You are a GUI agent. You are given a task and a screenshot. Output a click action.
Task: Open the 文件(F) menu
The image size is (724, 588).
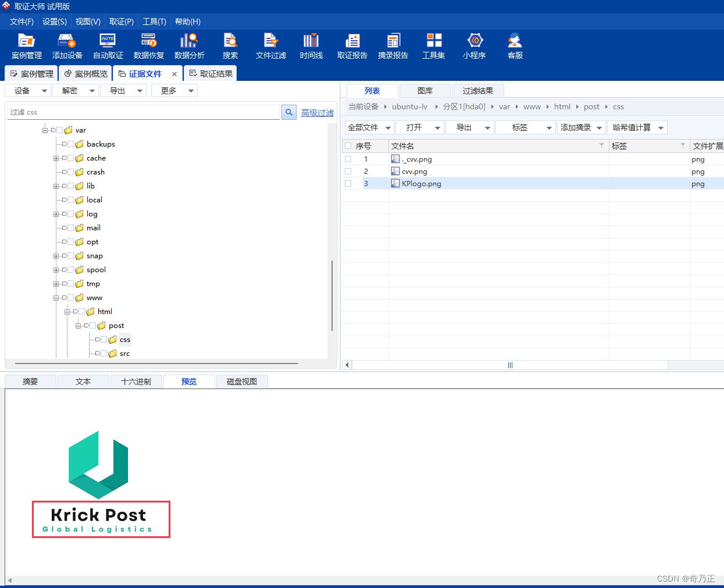[22, 22]
